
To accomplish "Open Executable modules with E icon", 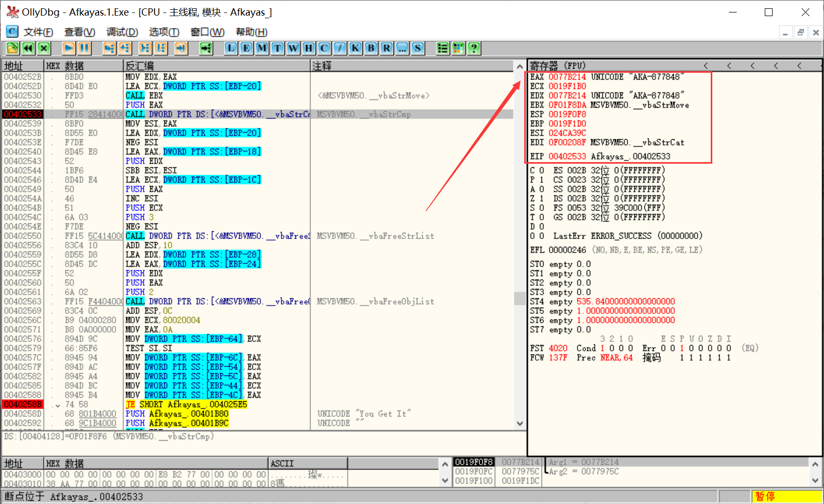I will tap(246, 48).
